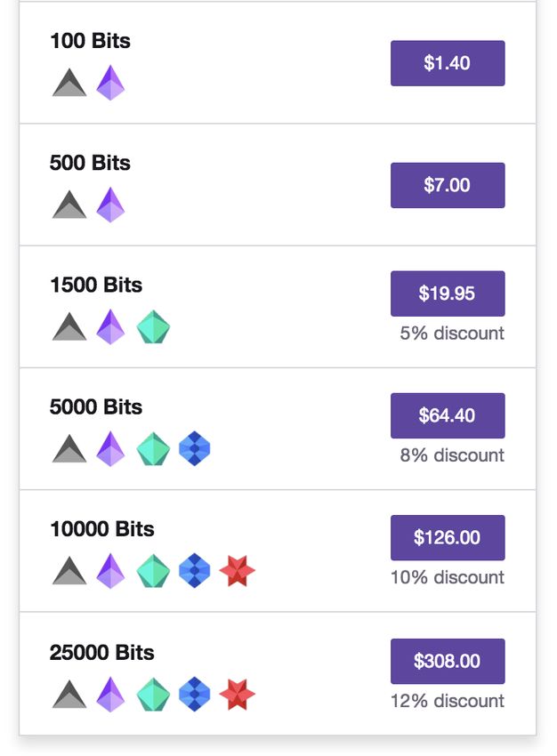Purchase 25000 Bits for $308.00
557x756 pixels.
coord(448,661)
